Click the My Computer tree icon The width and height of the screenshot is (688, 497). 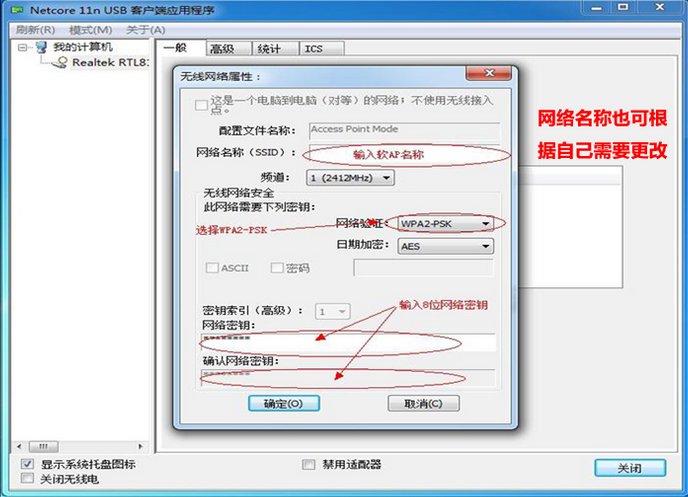tap(42, 47)
